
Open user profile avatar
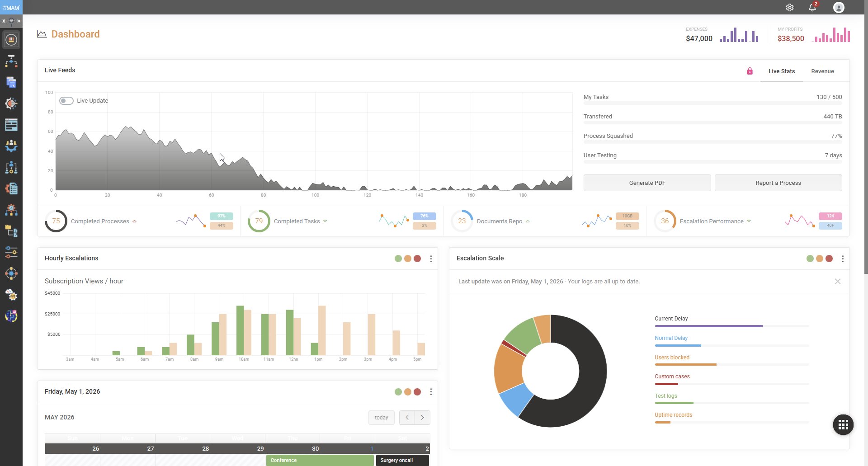[x=839, y=7]
